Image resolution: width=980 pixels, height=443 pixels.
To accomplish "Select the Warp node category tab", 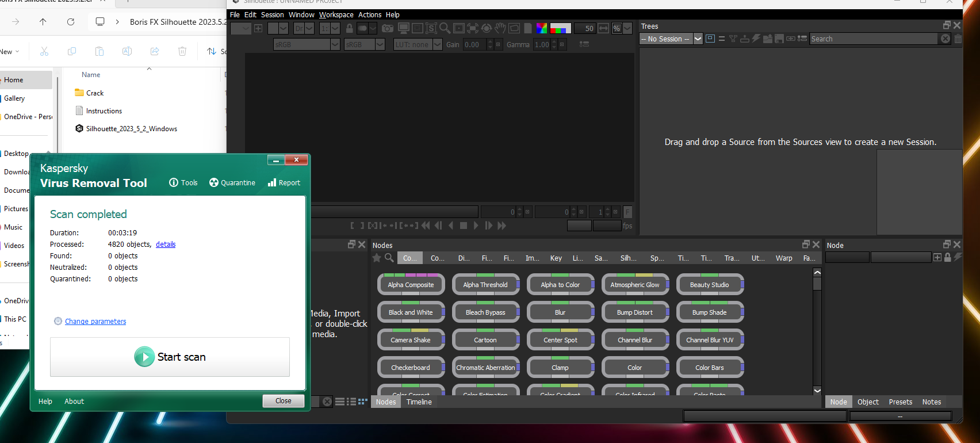I will 784,258.
